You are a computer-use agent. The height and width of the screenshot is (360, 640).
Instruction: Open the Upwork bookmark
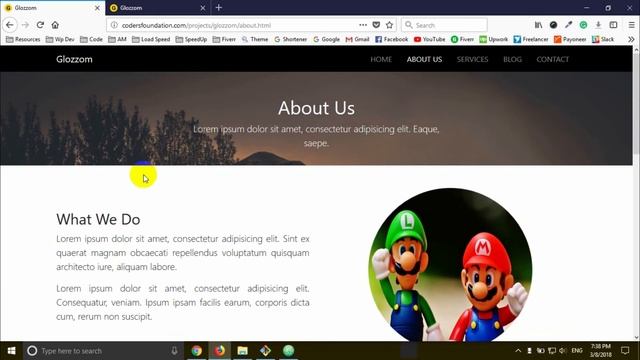[493, 39]
